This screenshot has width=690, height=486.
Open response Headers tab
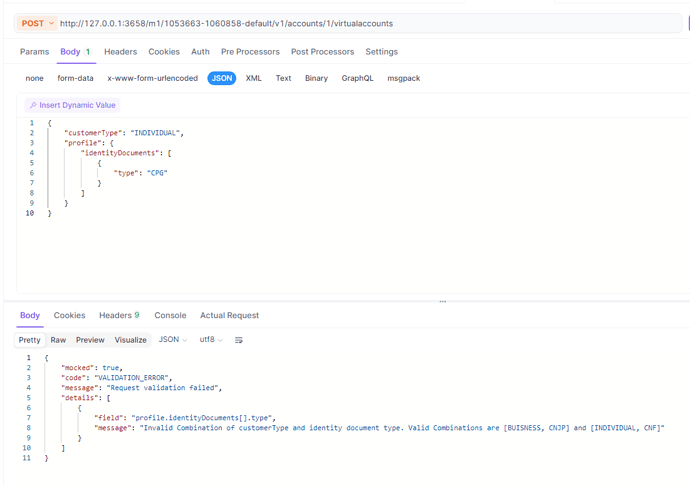pos(119,316)
